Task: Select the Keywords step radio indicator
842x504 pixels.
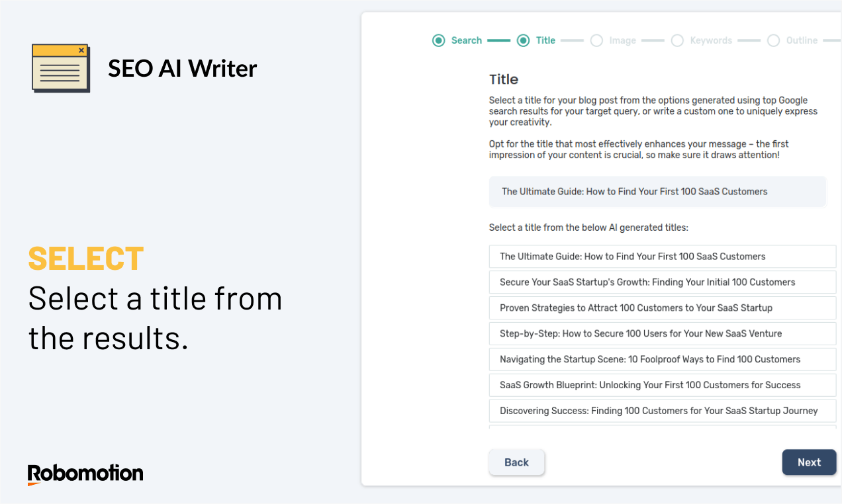Action: point(677,40)
